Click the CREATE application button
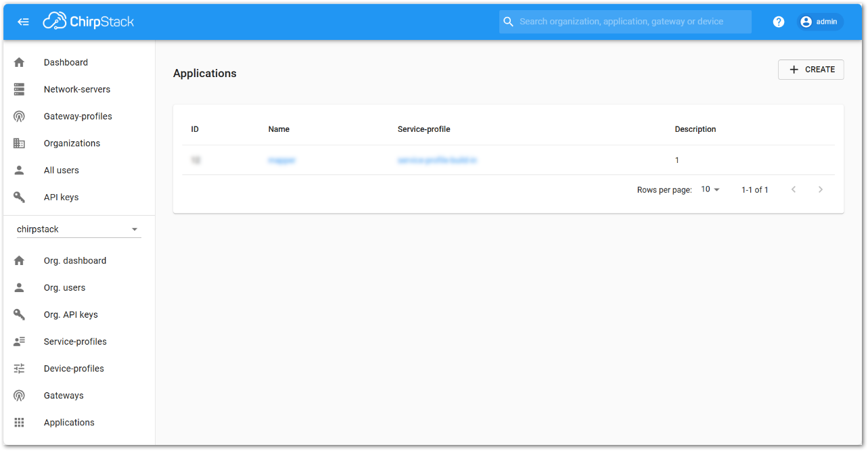 [x=810, y=69]
